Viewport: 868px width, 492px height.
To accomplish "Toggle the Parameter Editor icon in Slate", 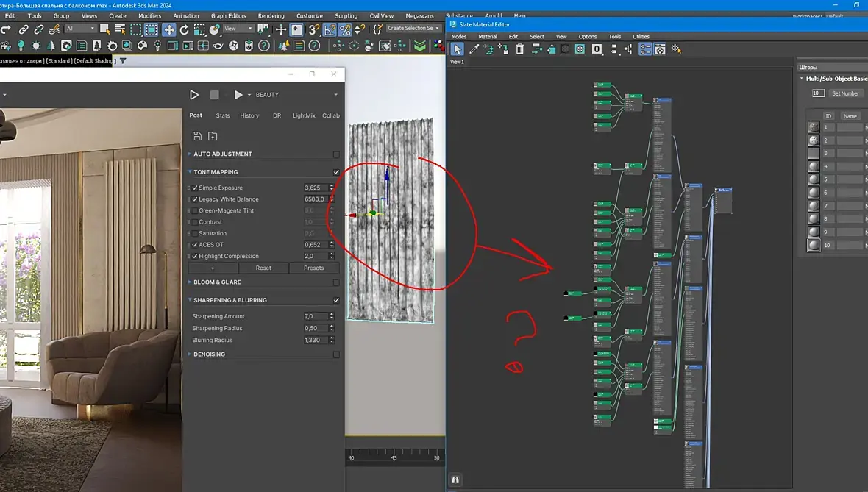I will coord(660,49).
